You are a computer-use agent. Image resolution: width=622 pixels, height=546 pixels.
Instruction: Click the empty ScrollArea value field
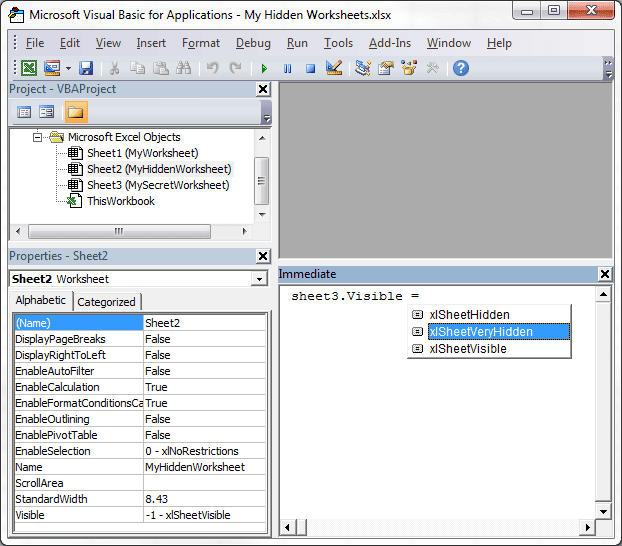[204, 483]
